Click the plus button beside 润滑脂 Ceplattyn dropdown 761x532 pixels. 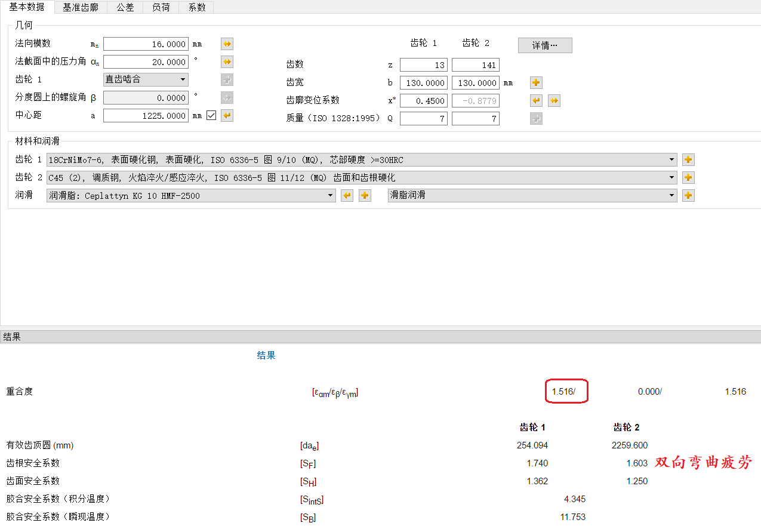click(x=365, y=196)
